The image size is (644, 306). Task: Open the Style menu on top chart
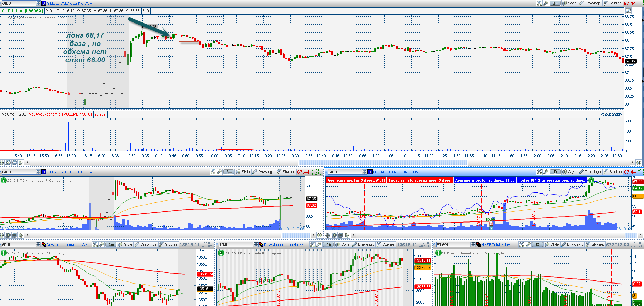[570, 3]
